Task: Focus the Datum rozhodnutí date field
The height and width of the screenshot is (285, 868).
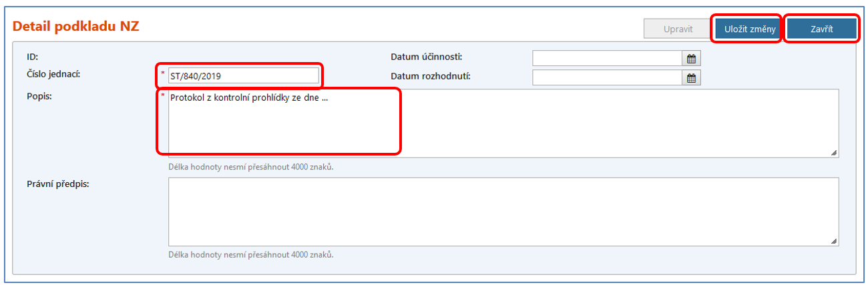Action: click(608, 78)
